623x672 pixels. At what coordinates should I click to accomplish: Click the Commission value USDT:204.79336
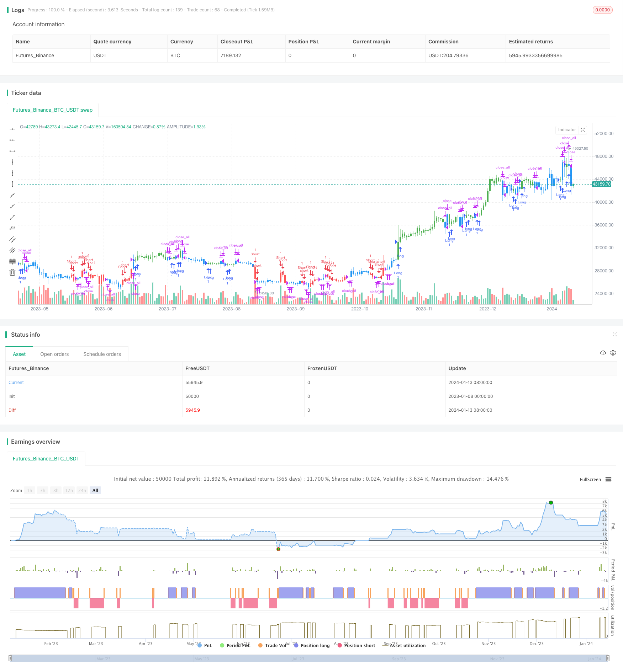[448, 55]
